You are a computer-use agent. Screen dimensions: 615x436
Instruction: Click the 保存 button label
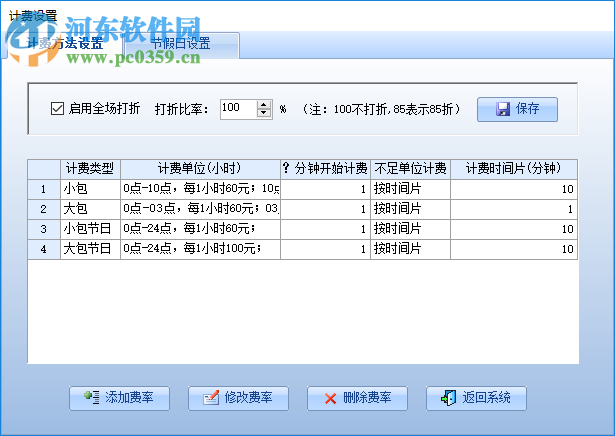point(527,109)
